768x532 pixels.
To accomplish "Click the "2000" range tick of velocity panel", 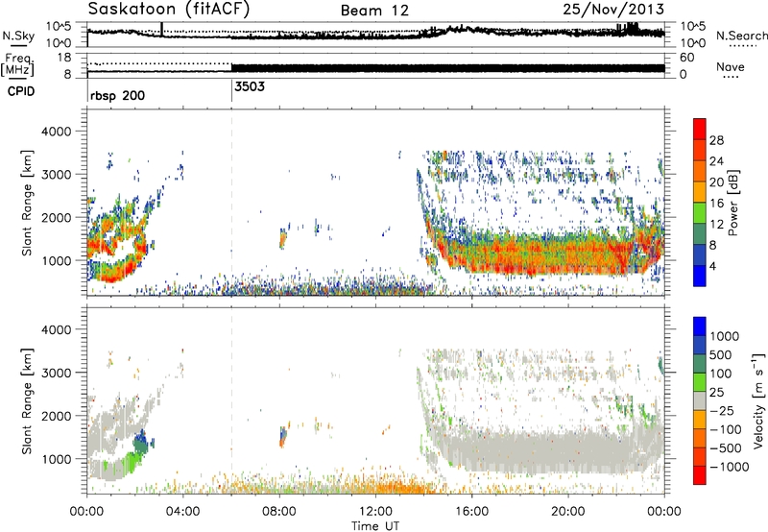I will click(57, 416).
